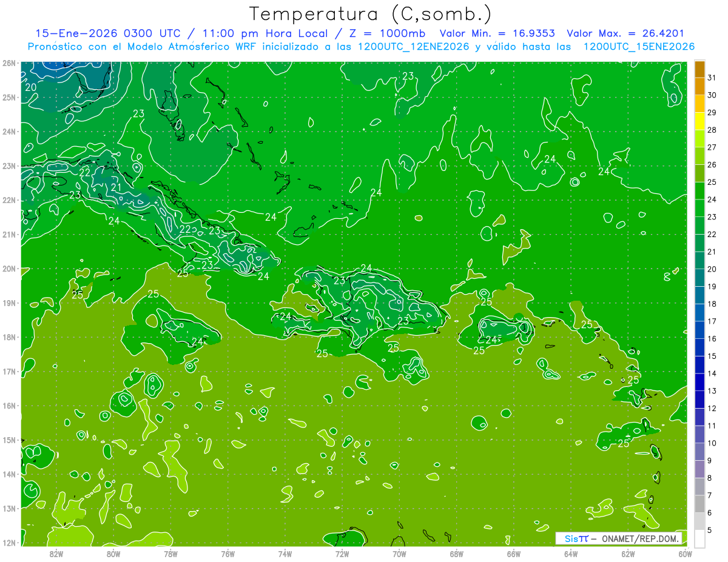The height and width of the screenshot is (562, 728).
Task: Click the 82W longitude axis label
Action: (56, 554)
